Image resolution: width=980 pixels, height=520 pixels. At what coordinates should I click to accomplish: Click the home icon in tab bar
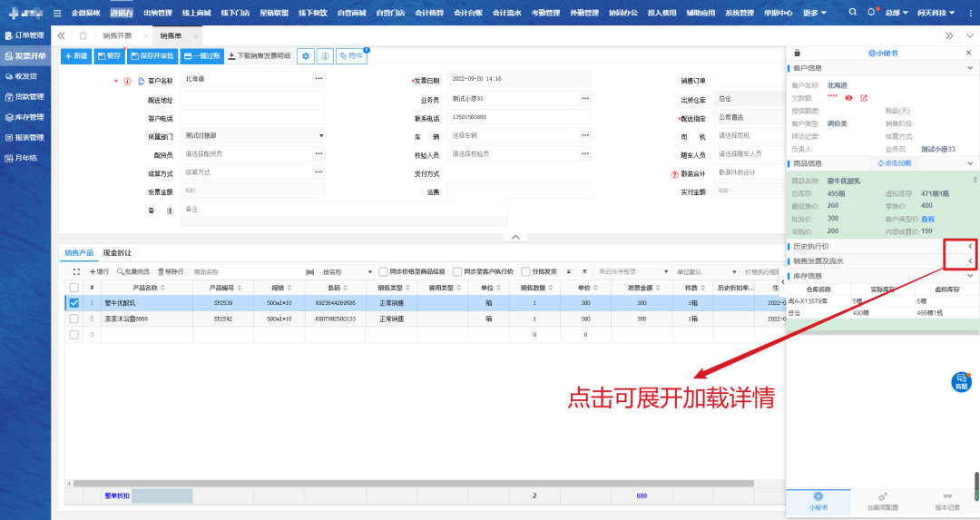click(x=83, y=34)
